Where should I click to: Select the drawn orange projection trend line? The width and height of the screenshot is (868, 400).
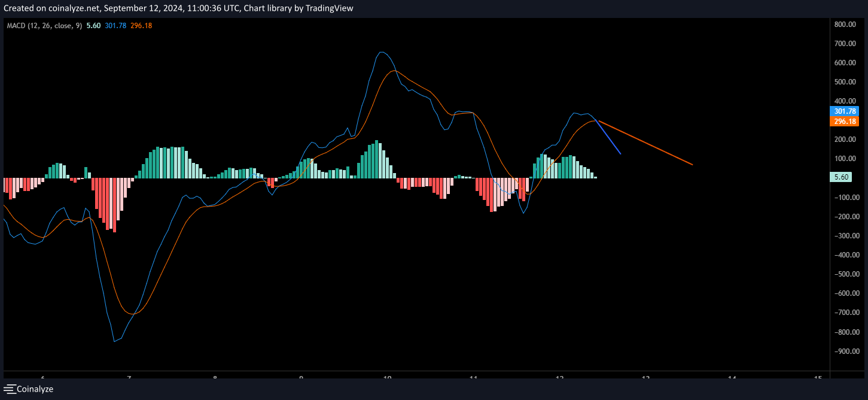(646, 143)
